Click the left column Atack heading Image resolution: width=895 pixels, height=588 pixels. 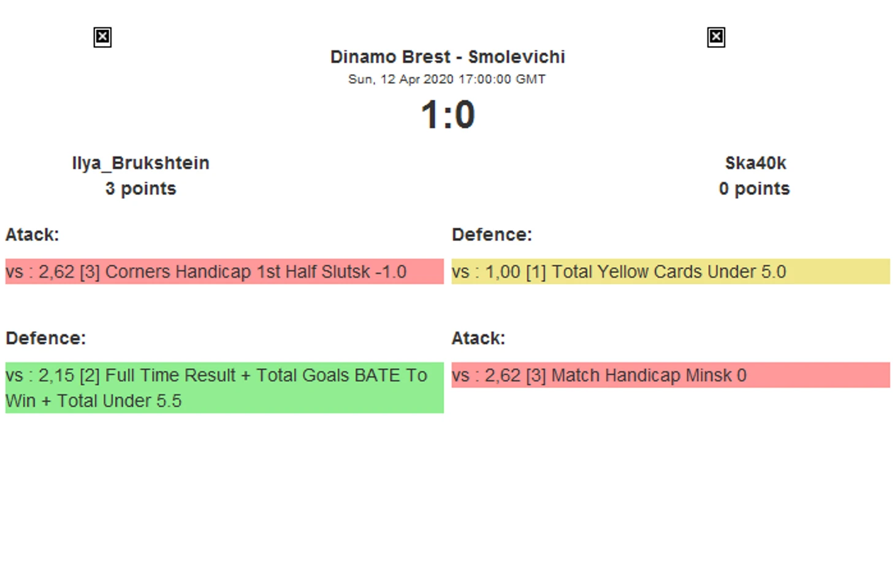32,235
